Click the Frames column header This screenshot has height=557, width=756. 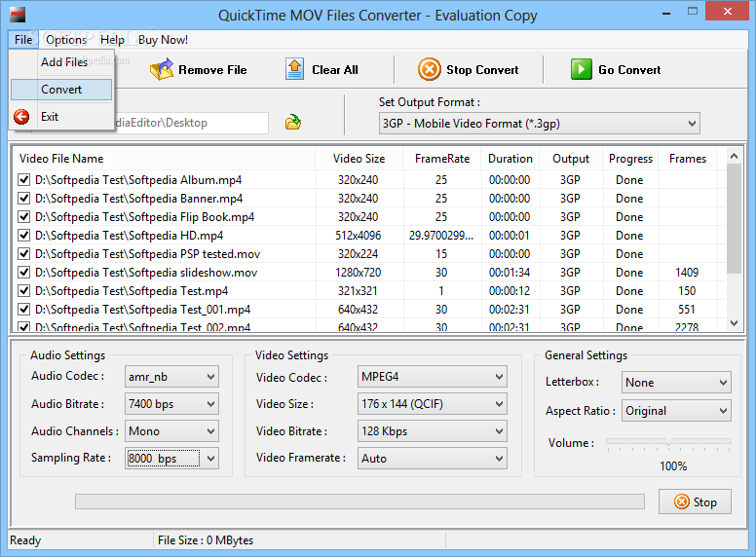point(688,159)
